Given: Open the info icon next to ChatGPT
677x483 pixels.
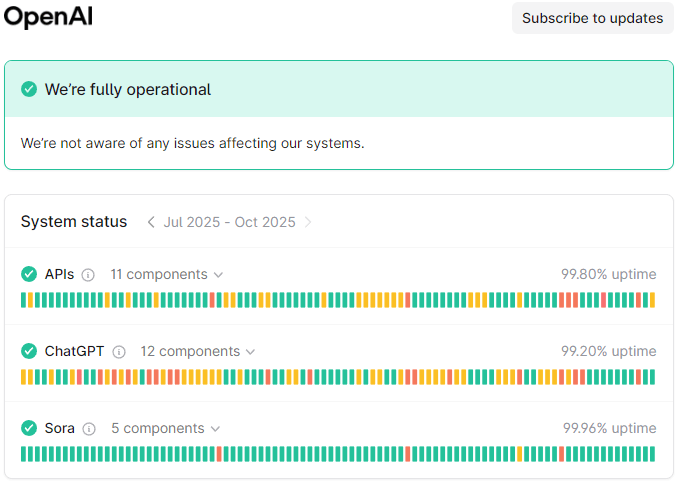Looking at the screenshot, I should click(x=119, y=352).
